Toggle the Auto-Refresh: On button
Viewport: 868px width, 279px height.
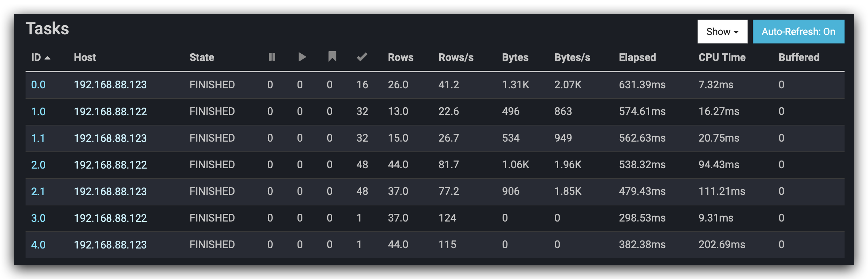click(x=798, y=32)
